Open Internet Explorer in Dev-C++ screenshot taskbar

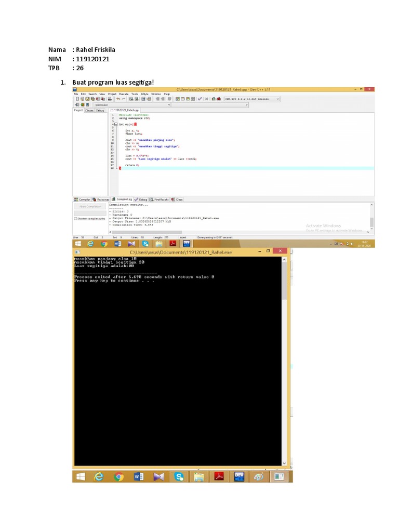point(90,244)
